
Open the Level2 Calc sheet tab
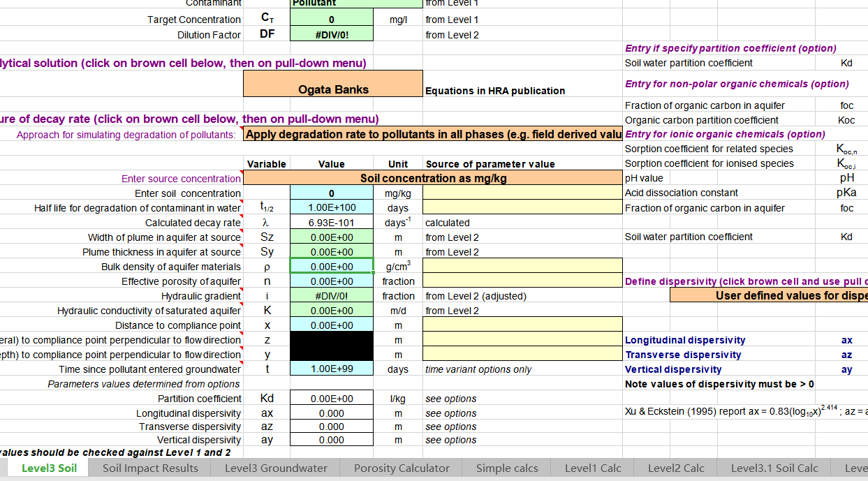pyautogui.click(x=676, y=468)
